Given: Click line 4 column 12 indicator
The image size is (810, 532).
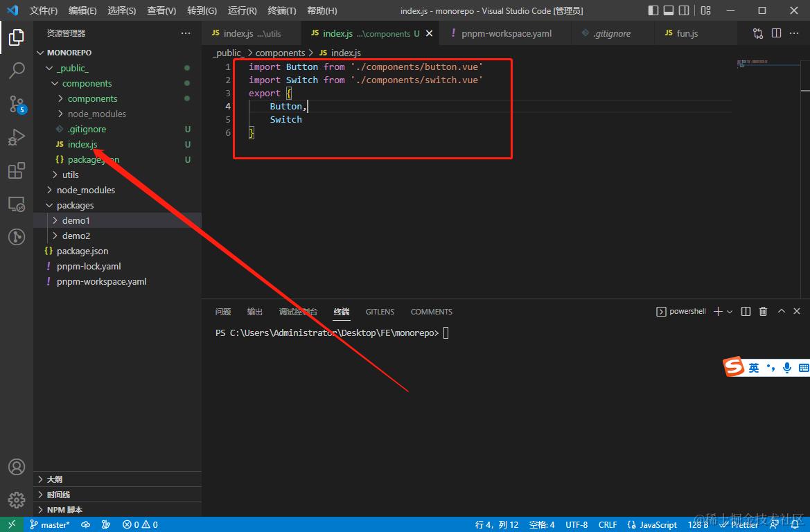Looking at the screenshot, I should click(496, 525).
